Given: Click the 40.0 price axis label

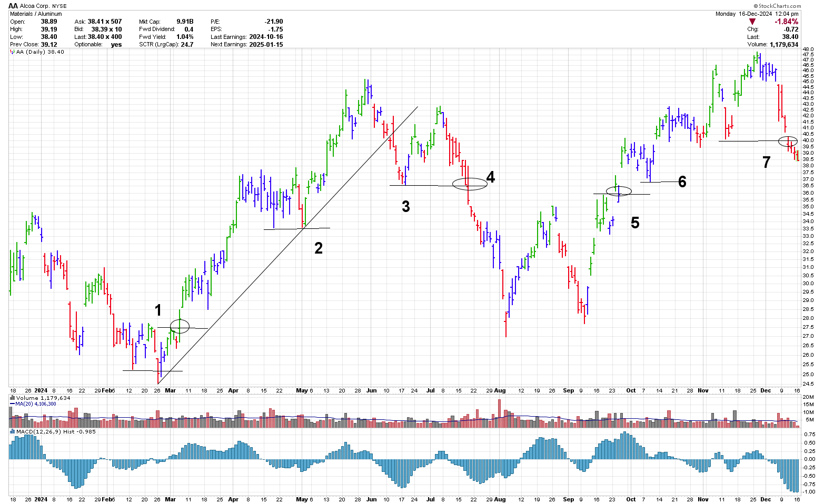Looking at the screenshot, I should pos(808,140).
